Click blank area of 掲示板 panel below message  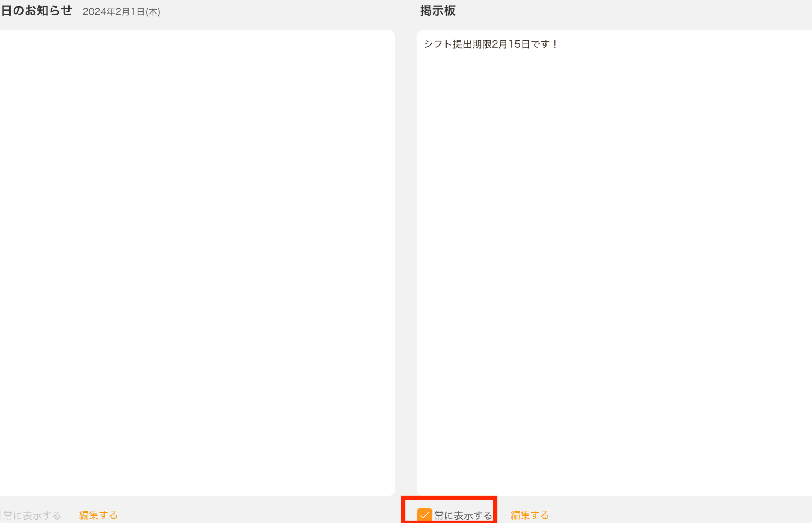tap(614, 271)
